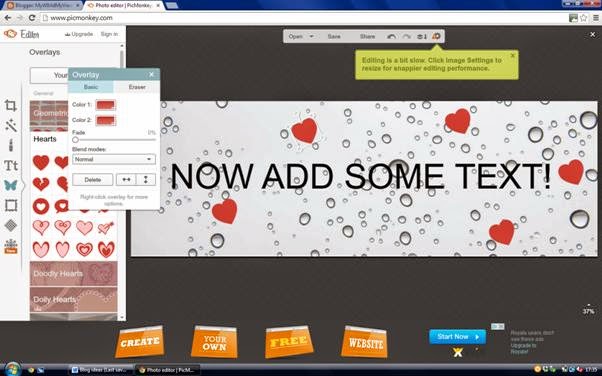The width and height of the screenshot is (602, 376).
Task: Delete the selected overlay
Action: click(93, 180)
